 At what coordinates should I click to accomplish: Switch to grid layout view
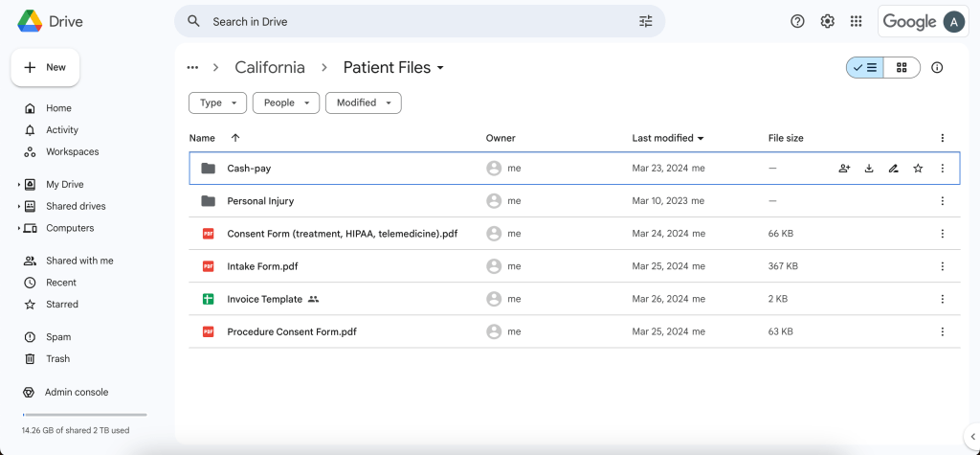(x=902, y=67)
